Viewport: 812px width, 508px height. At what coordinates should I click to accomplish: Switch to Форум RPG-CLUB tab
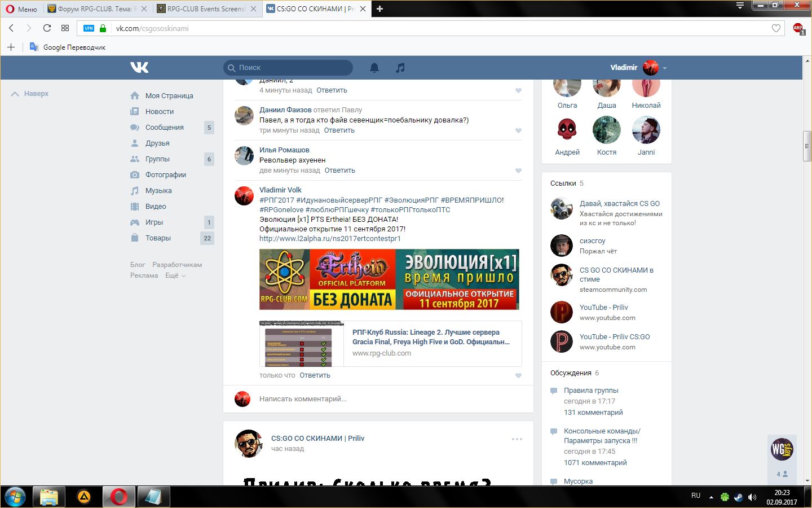click(97, 9)
